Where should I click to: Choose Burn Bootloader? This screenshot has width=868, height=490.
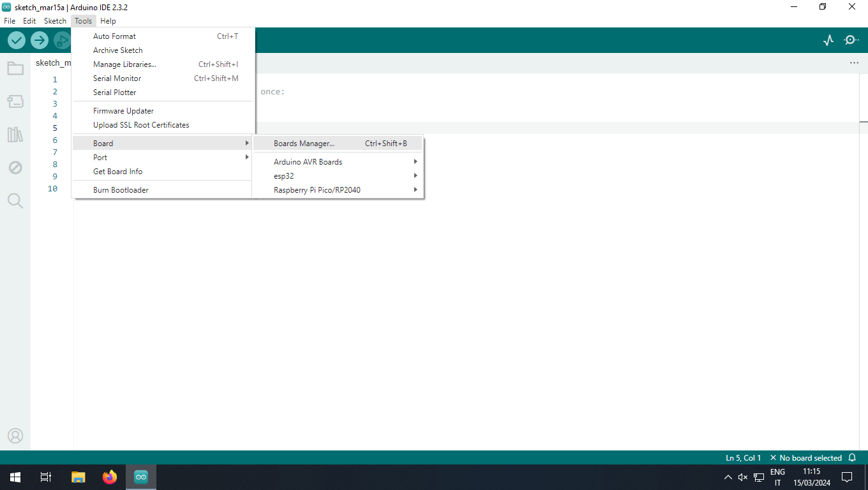tap(163, 190)
